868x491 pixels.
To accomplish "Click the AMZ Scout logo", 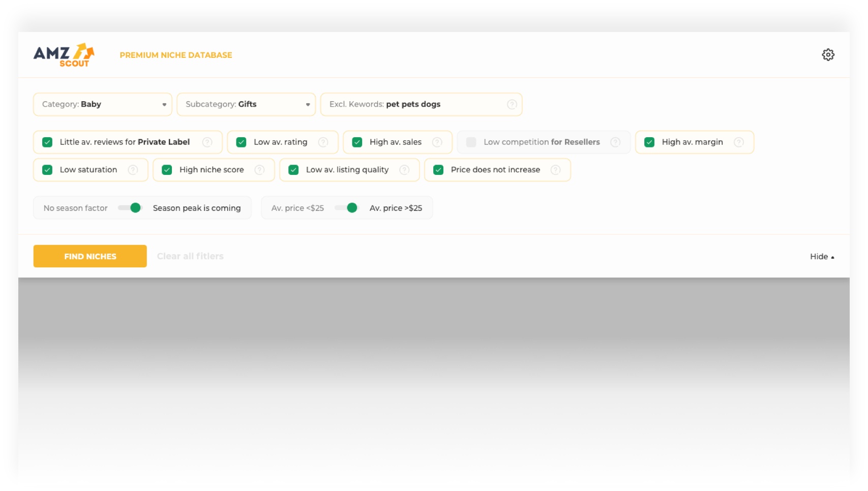I will (64, 55).
